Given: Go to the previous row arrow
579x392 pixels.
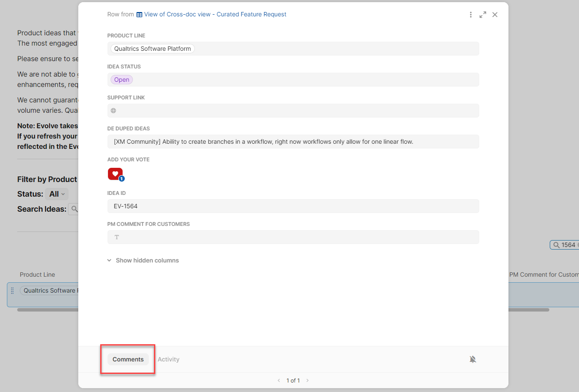Looking at the screenshot, I should pyautogui.click(x=279, y=380).
